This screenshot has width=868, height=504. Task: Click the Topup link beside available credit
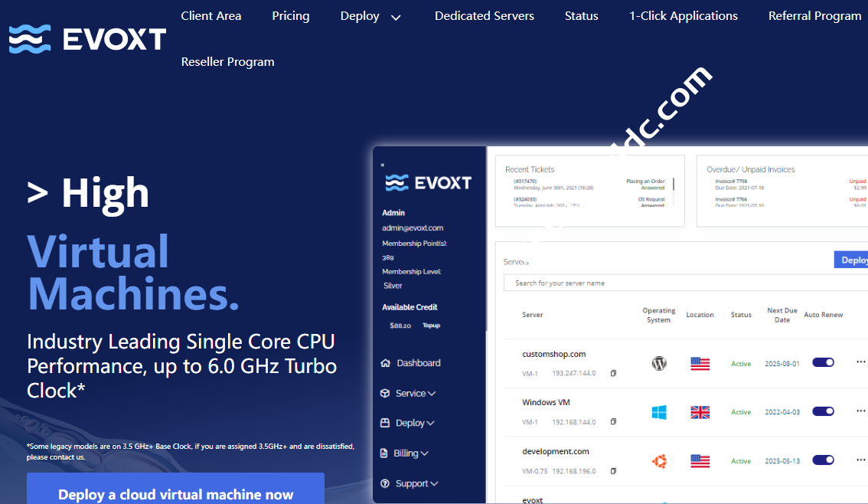pyautogui.click(x=431, y=325)
